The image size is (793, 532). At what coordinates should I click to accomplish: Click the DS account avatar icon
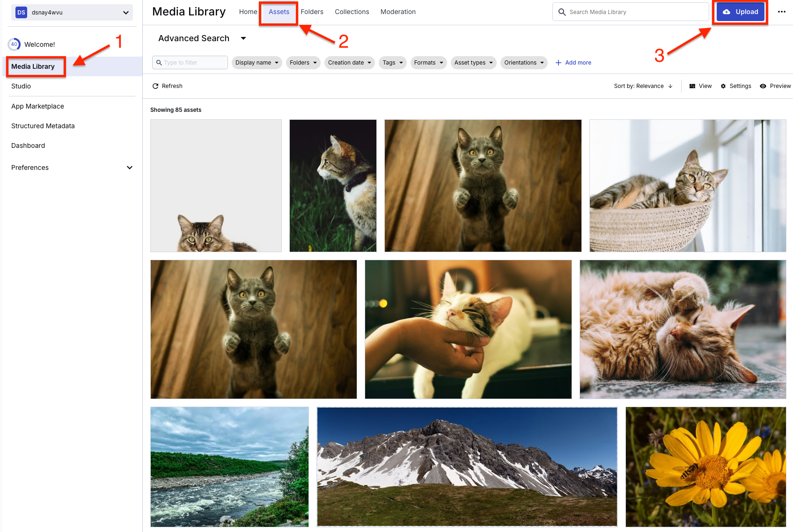21,13
